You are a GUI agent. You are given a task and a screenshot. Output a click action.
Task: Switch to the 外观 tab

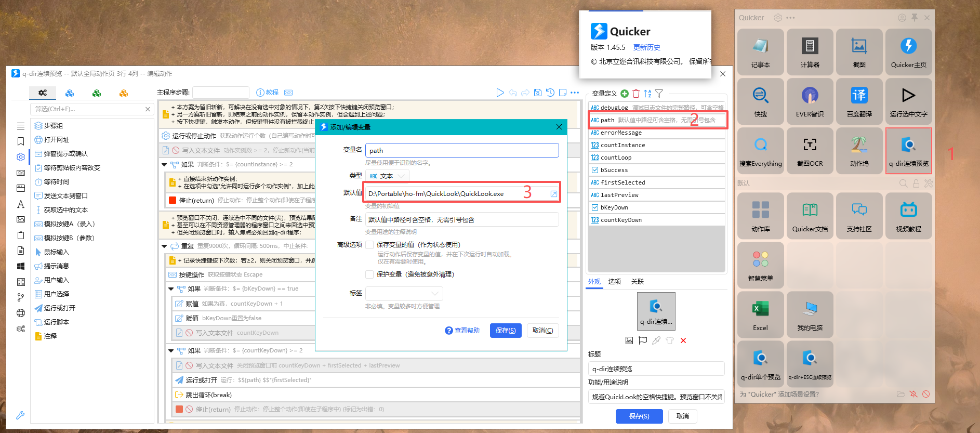(594, 281)
